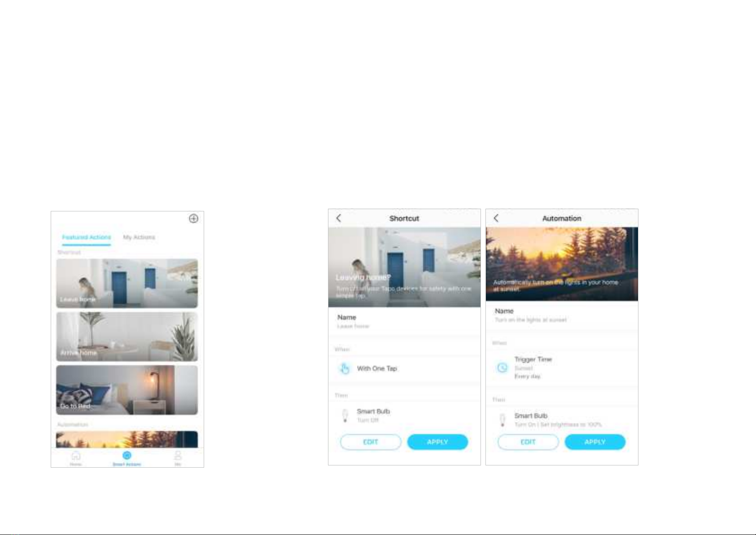The image size is (756, 535).
Task: Click APPLY button on Automation screen
Action: (x=595, y=442)
